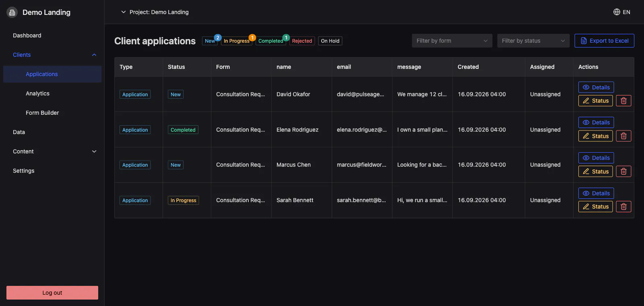Click the globe language icon
This screenshot has height=306, width=644.
tap(617, 12)
